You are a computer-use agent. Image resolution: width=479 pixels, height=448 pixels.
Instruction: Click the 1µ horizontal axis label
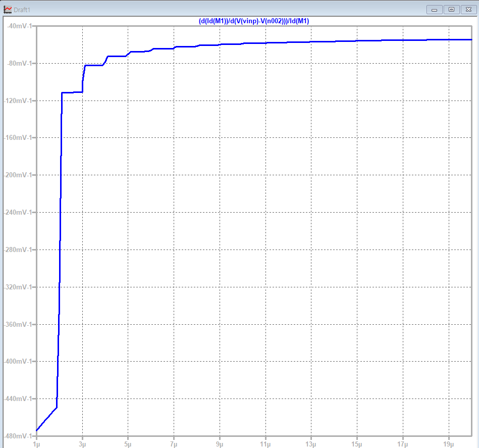36,444
